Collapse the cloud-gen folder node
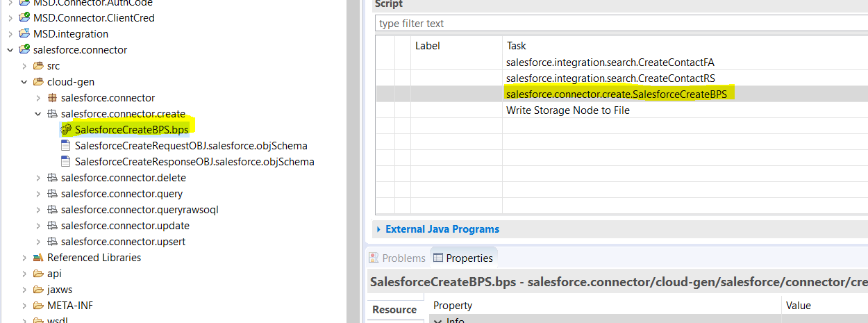 click(24, 81)
